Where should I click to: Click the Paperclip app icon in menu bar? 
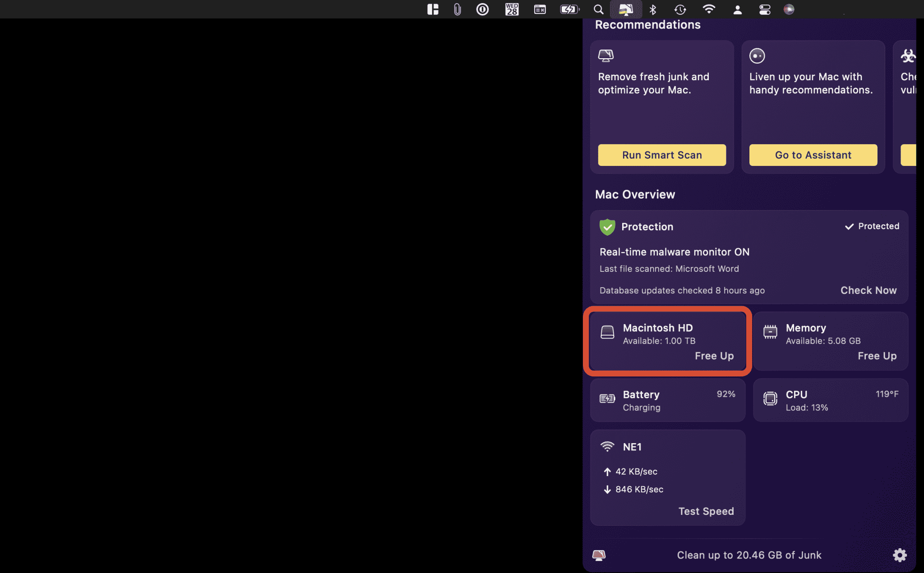click(x=457, y=9)
